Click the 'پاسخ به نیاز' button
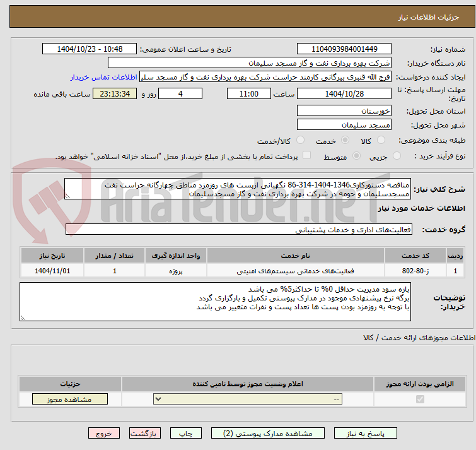The width and height of the screenshot is (476, 450). [x=365, y=434]
